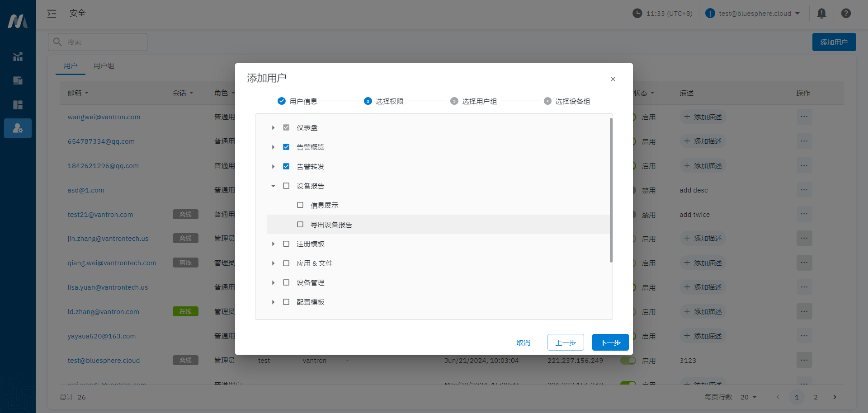Image resolution: width=868 pixels, height=413 pixels.
Task: Collapse the 设备报告 tree node
Action: [273, 186]
